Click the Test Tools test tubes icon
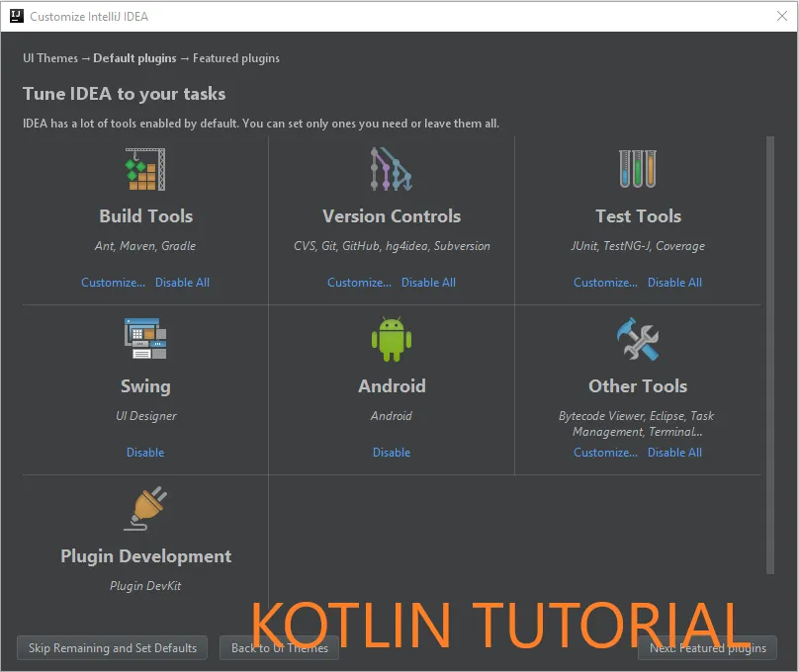Image resolution: width=799 pixels, height=672 pixels. [638, 169]
